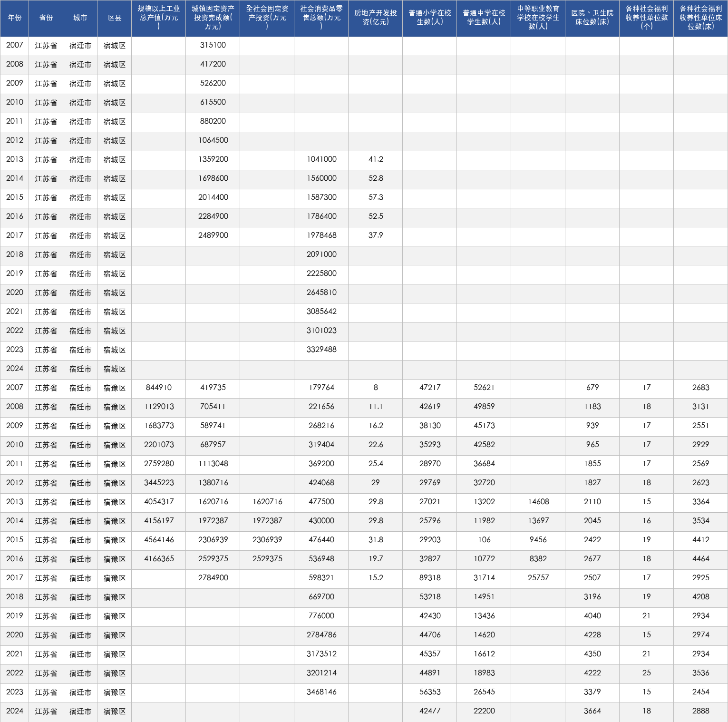Select 规模以上工业总产值 column header

159,18
